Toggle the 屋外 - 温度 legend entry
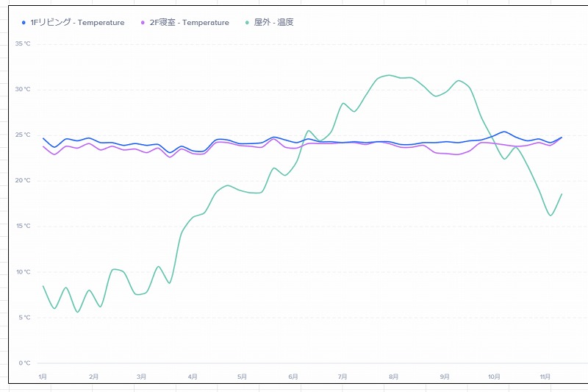588x392 pixels. coord(273,23)
